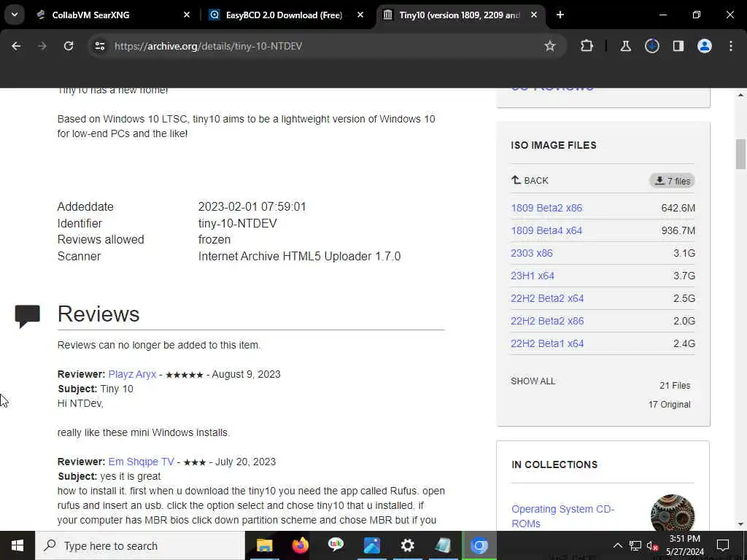Download 2303 x86 ISO
This screenshot has height=560, width=747.
532,253
